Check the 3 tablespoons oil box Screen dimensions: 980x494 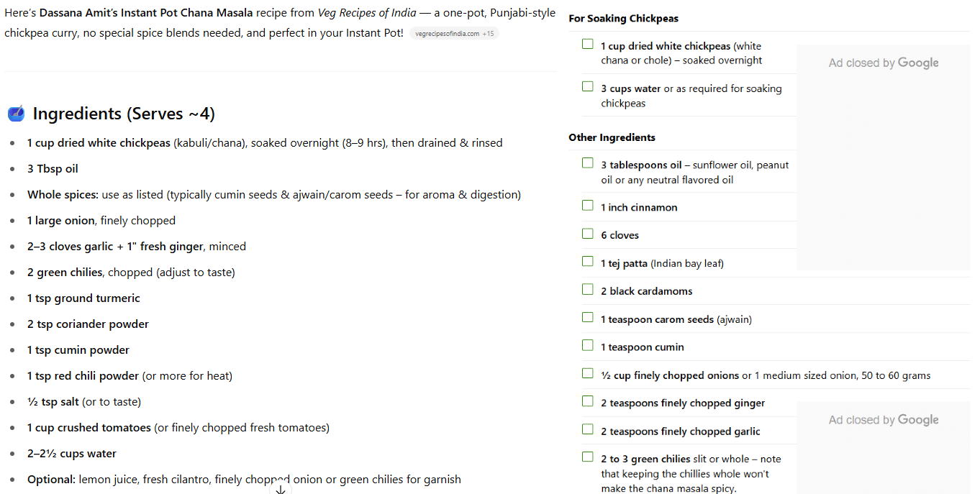588,163
